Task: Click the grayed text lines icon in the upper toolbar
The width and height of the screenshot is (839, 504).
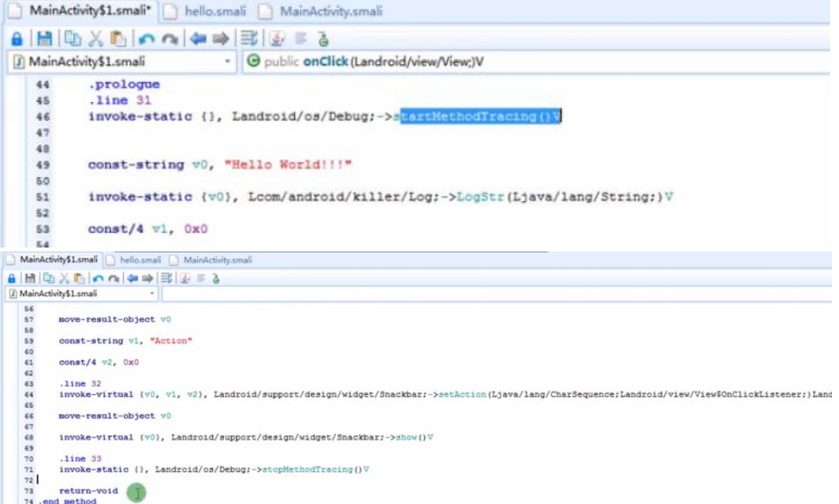Action: 301,39
